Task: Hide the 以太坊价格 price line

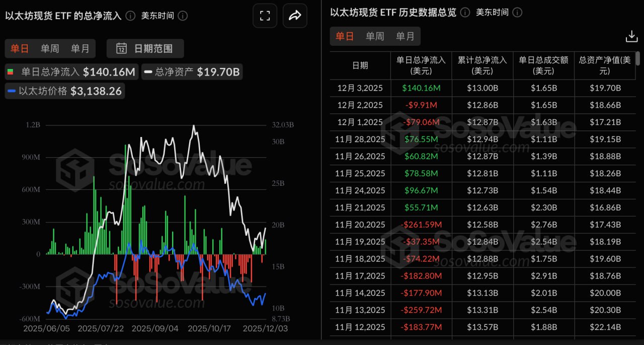Action: [x=64, y=91]
